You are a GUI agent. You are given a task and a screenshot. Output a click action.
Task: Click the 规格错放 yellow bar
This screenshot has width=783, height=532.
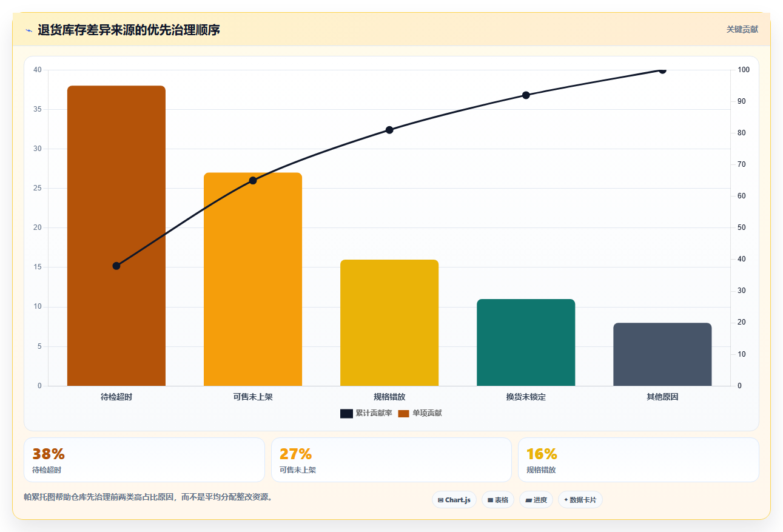pos(389,323)
